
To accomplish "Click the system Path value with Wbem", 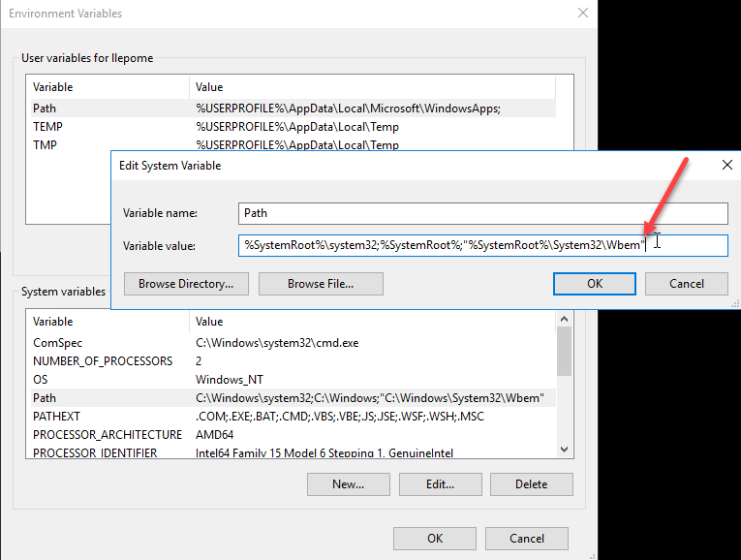I will pyautogui.click(x=370, y=398).
